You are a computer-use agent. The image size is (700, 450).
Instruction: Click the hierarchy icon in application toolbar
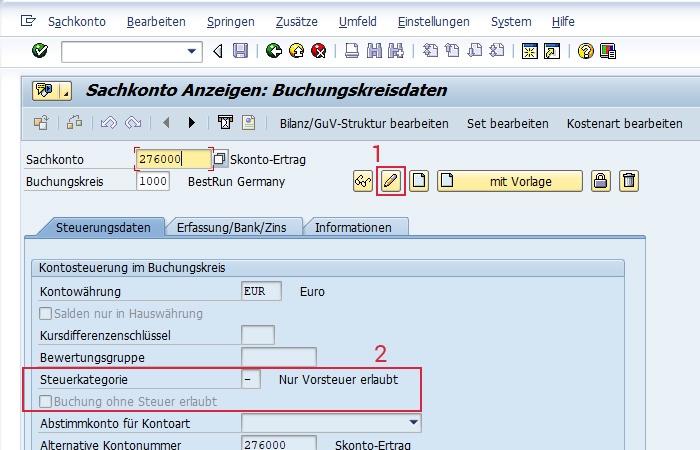[75, 122]
